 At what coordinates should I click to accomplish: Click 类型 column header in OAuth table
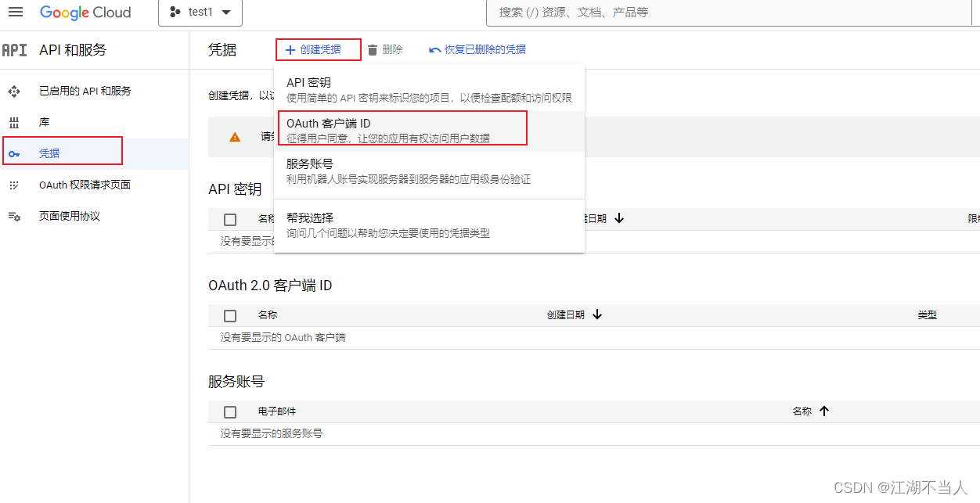pyautogui.click(x=928, y=315)
